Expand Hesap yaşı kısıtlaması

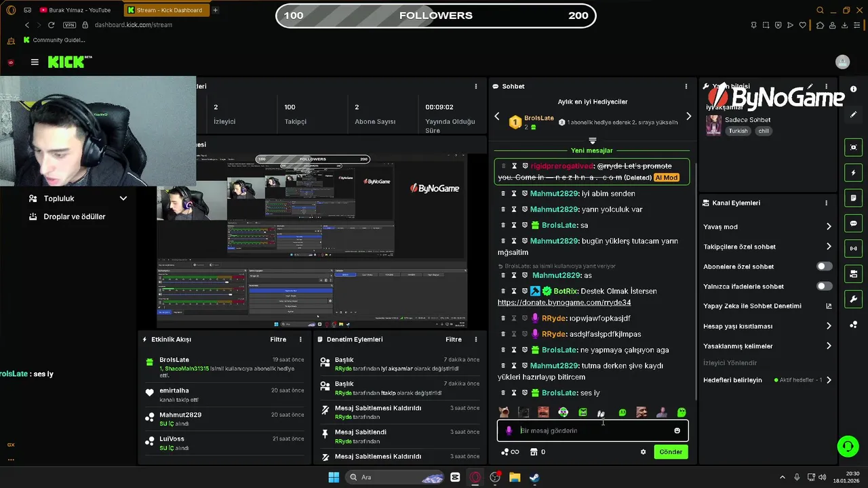tap(828, 326)
